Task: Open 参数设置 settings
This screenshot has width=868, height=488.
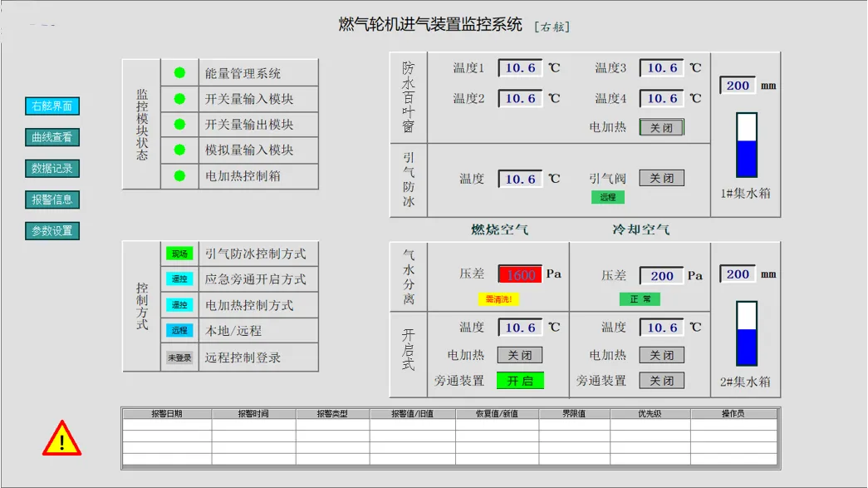Action: click(x=51, y=229)
